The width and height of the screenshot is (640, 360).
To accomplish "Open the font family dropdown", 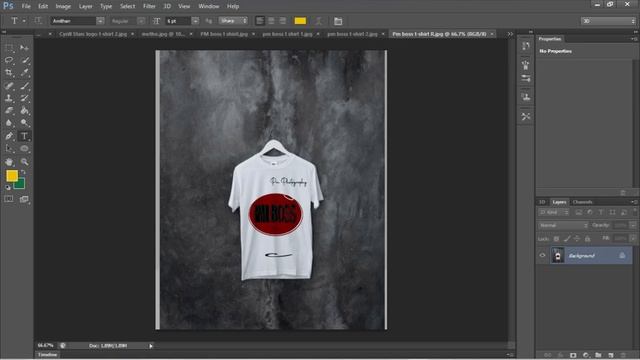I will pyautogui.click(x=100, y=21).
